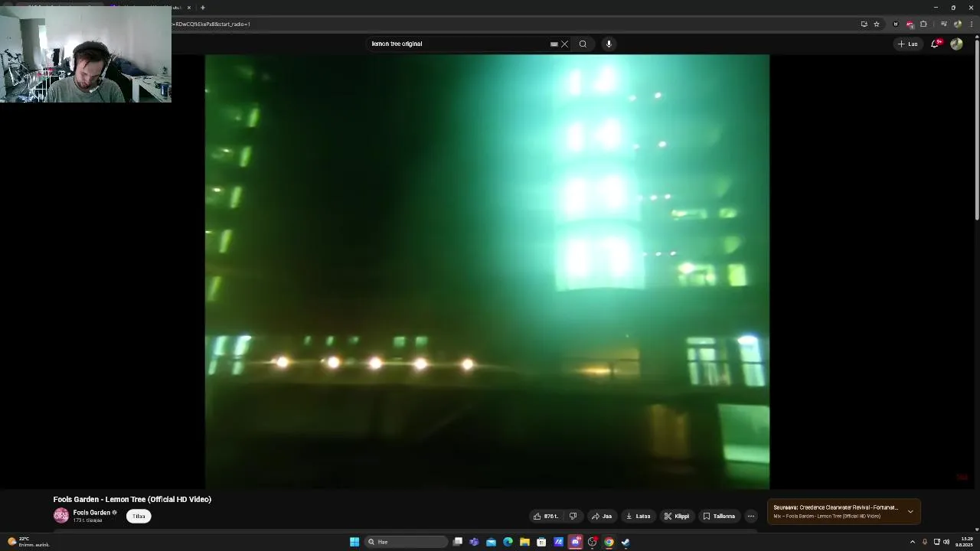The image size is (980, 551).
Task: Expand the Seuraava up-next mix panel
Action: (910, 511)
